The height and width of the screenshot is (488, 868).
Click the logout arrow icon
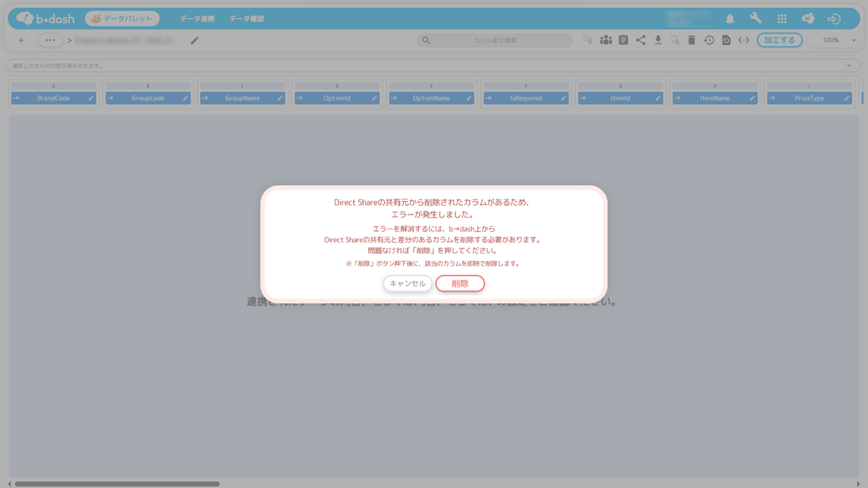tap(834, 19)
